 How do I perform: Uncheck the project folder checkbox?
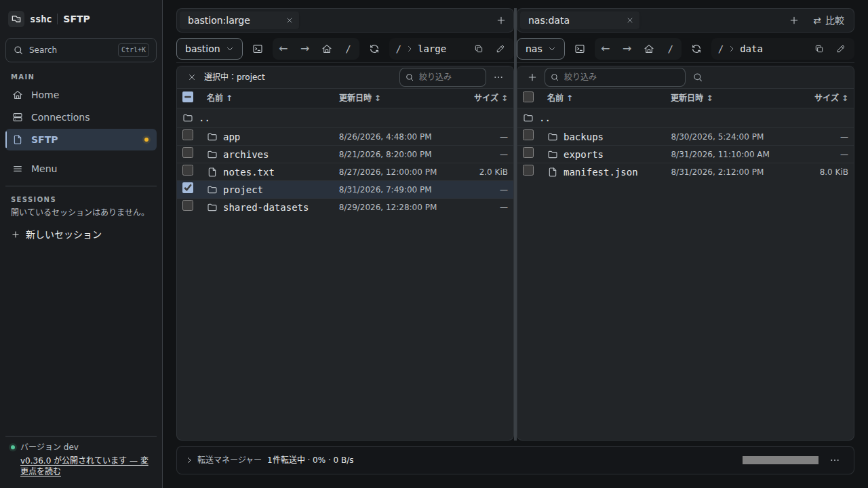[x=188, y=188]
